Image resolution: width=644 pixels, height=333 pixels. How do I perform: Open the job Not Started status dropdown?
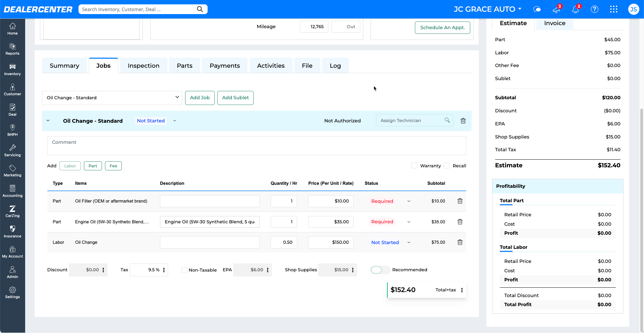tap(175, 121)
